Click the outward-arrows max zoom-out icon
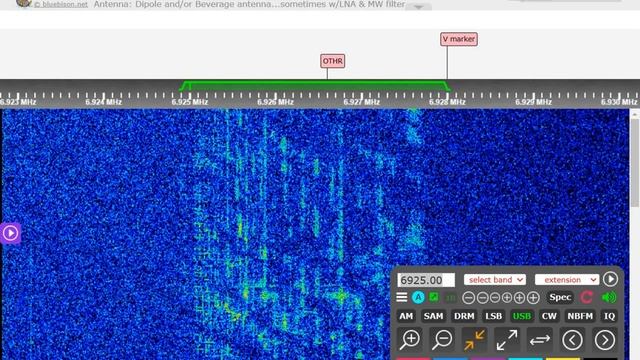Image resolution: width=640 pixels, height=360 pixels. pos(507,340)
